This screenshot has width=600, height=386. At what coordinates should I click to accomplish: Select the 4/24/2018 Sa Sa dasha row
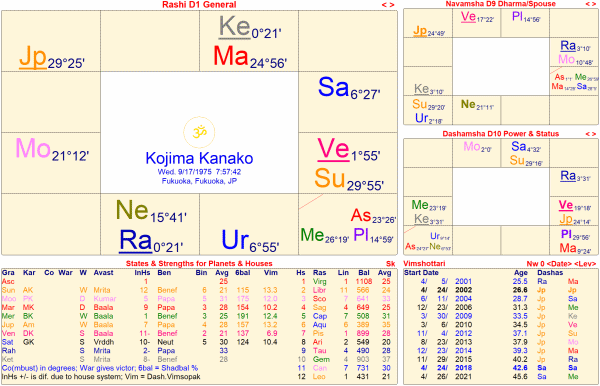501,368
